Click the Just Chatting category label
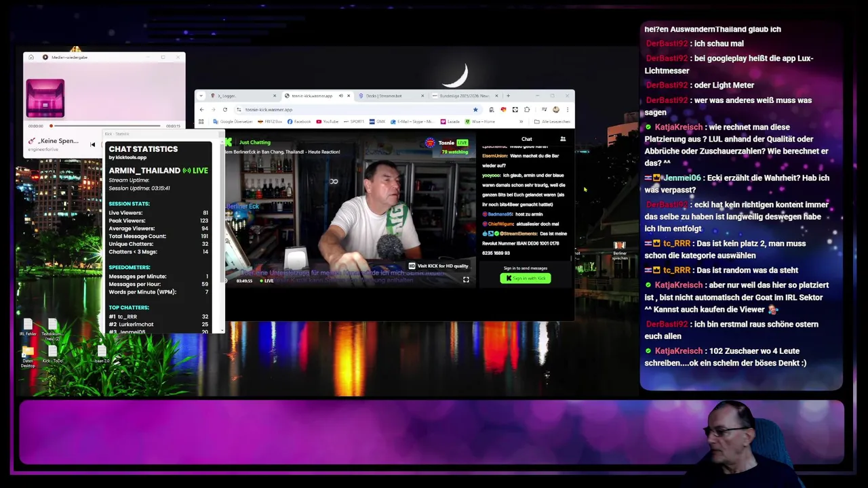This screenshot has height=488, width=868. click(x=255, y=142)
